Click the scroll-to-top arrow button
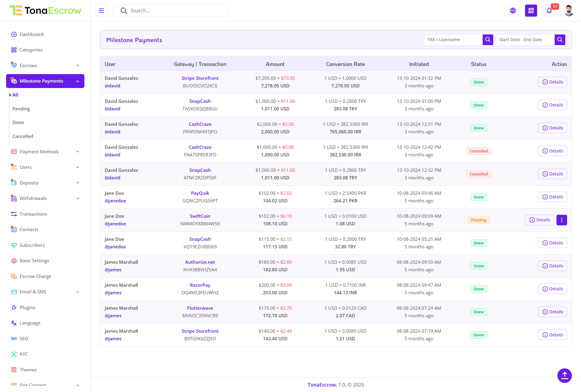The width and height of the screenshot is (581, 392). (x=564, y=375)
